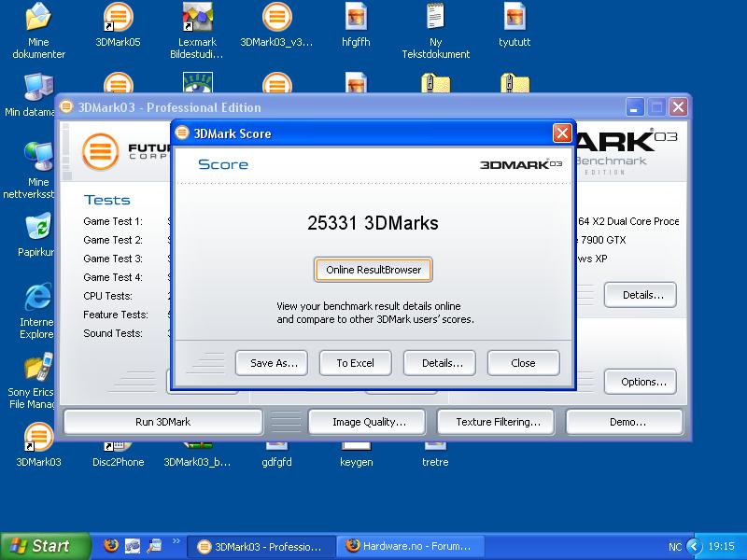Open the Options button in the main window
Screen dimensions: 747x560
click(x=641, y=382)
